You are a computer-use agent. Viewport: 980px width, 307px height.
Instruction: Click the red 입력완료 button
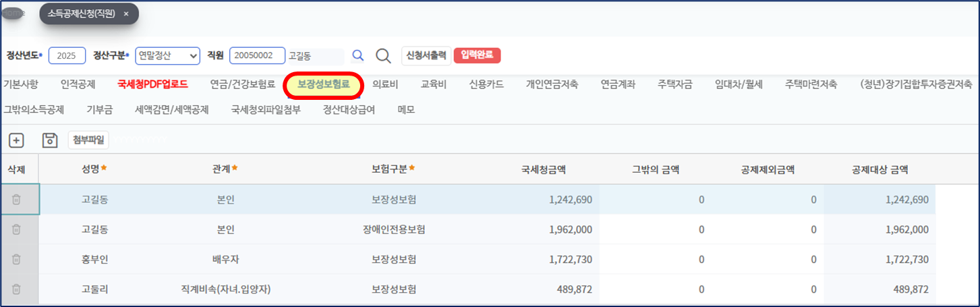(477, 55)
